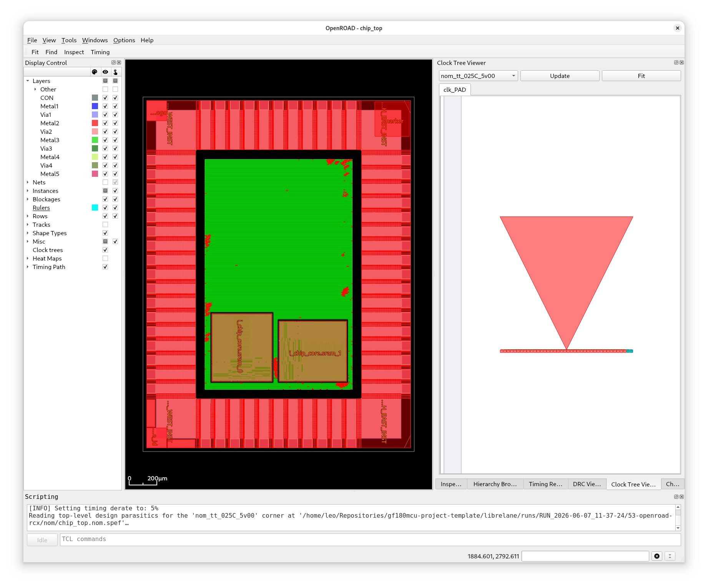Click the Inspect toolbar button
The height and width of the screenshot is (588, 708).
[74, 52]
